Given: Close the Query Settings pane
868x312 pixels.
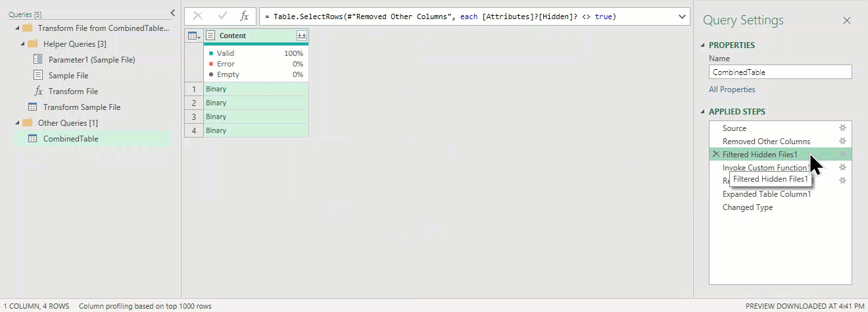Looking at the screenshot, I should 847,20.
